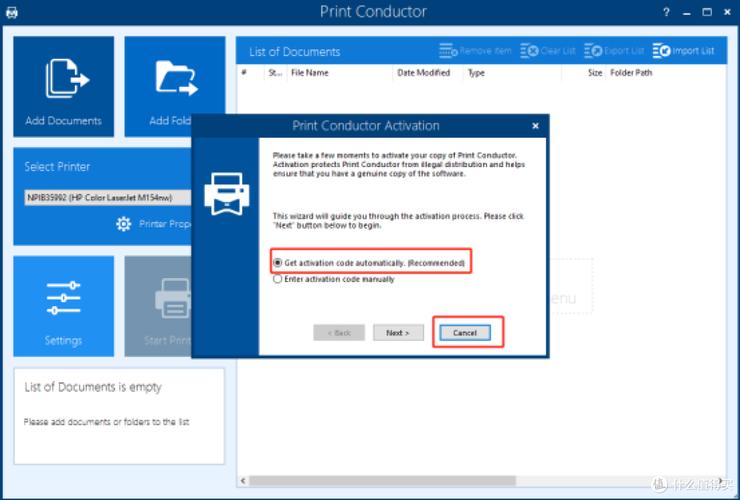Click the left scroll arrow of document list
740x500 pixels.
243,481
